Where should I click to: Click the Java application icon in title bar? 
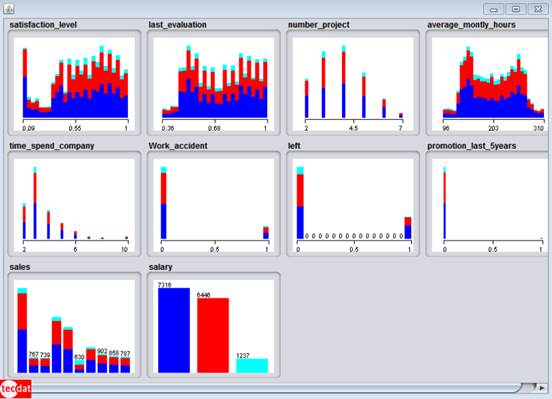click(8, 9)
